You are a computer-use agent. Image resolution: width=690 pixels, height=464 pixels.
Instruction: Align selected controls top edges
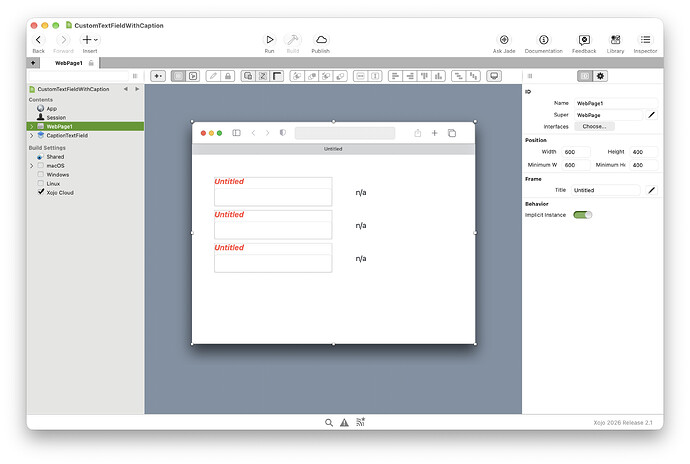pos(424,76)
